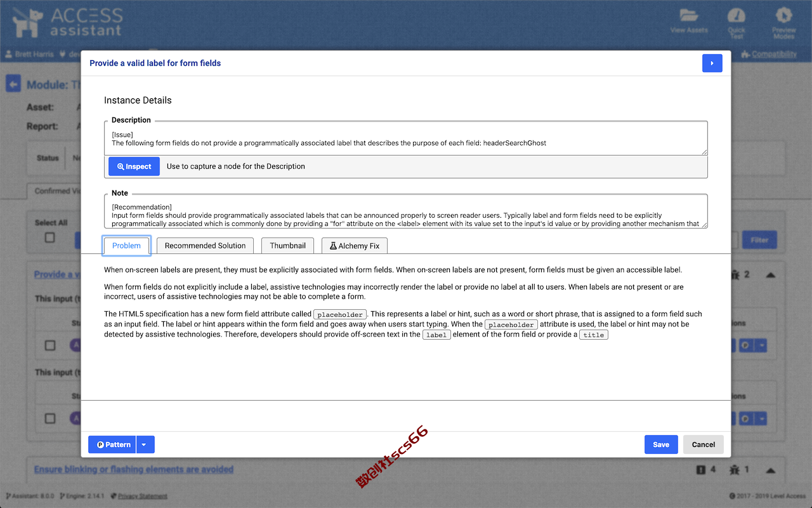The height and width of the screenshot is (508, 812).
Task: Open Ensure blinking or flashing elements link
Action: [134, 469]
